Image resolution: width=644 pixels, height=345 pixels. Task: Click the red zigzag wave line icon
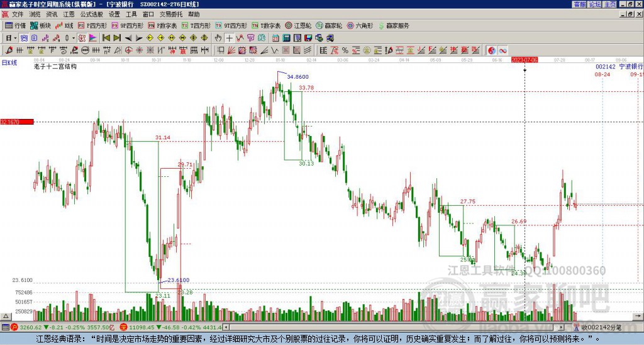click(240, 38)
